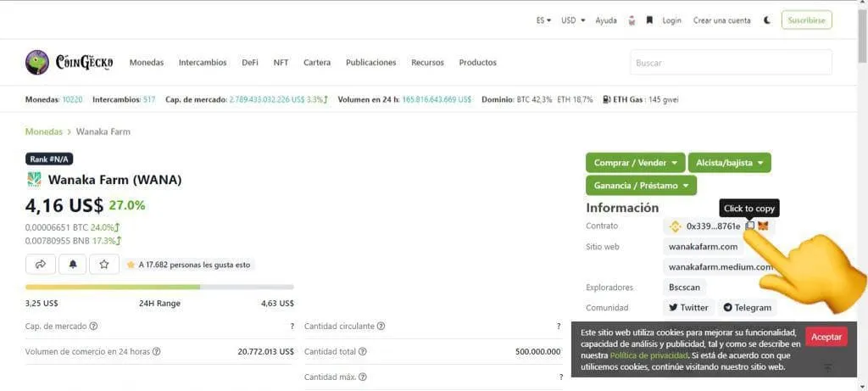
Task: Click the share arrow button
Action: coord(41,264)
